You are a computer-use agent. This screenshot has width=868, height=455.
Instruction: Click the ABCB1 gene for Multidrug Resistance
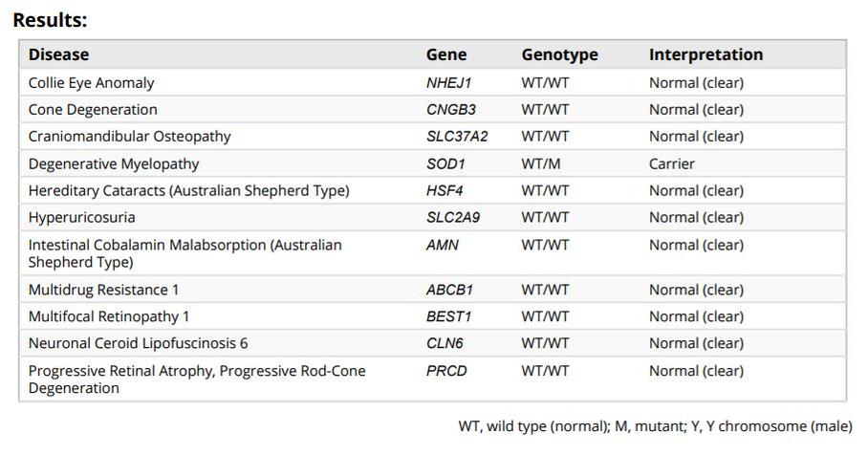tap(449, 290)
